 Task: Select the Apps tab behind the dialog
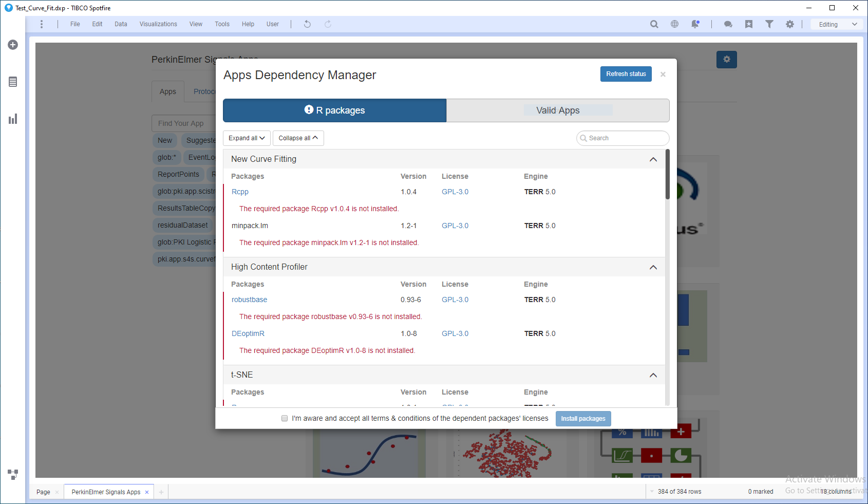click(x=167, y=91)
